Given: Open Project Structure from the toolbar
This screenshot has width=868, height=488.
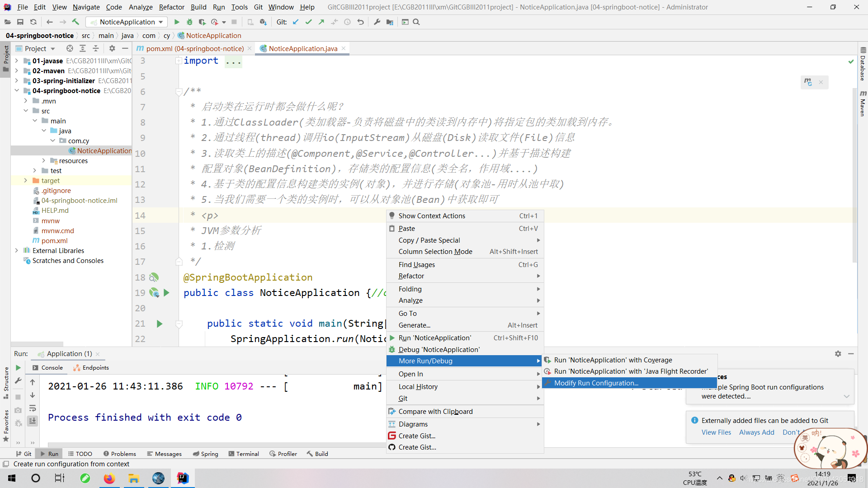Looking at the screenshot, I should click(x=390, y=22).
